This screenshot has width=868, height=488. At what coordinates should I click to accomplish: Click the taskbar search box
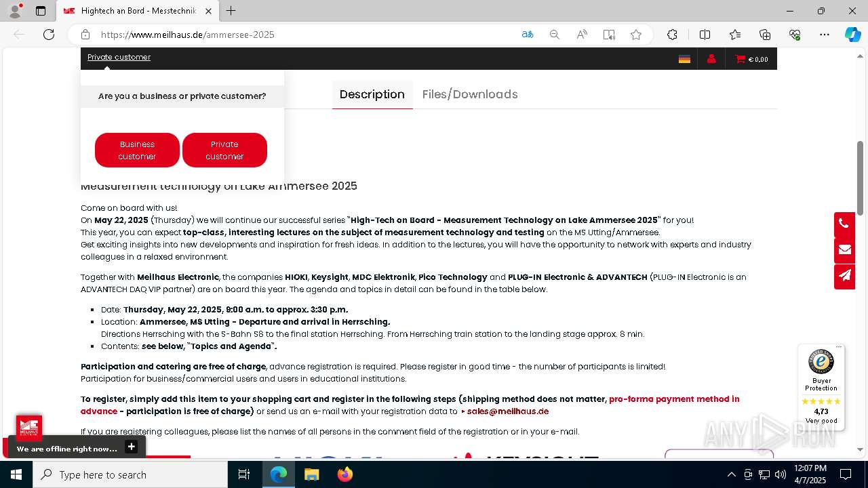coord(130,474)
